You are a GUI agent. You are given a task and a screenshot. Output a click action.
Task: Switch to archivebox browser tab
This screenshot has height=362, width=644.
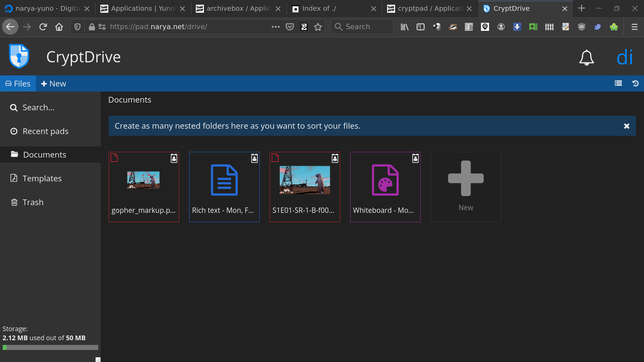coord(238,8)
